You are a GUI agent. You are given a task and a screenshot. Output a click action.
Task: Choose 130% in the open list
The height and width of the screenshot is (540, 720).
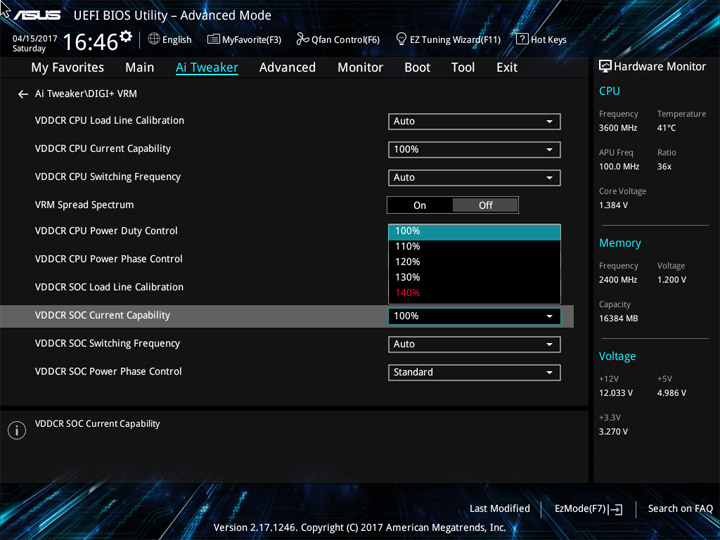(x=474, y=277)
